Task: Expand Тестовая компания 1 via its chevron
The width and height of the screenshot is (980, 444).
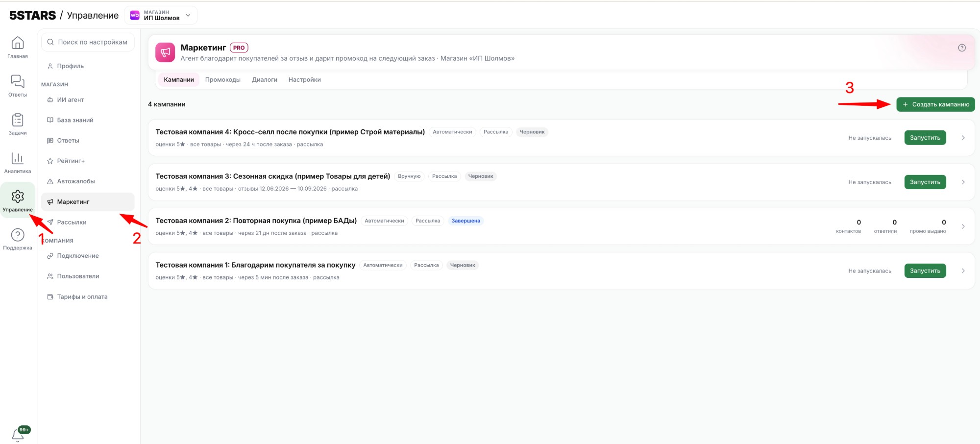Action: [963, 271]
